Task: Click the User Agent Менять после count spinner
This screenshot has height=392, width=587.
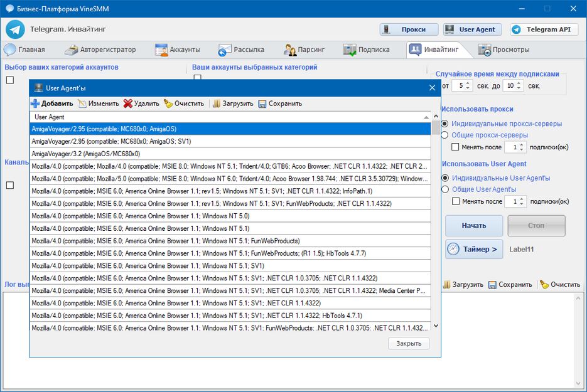Action: point(515,201)
